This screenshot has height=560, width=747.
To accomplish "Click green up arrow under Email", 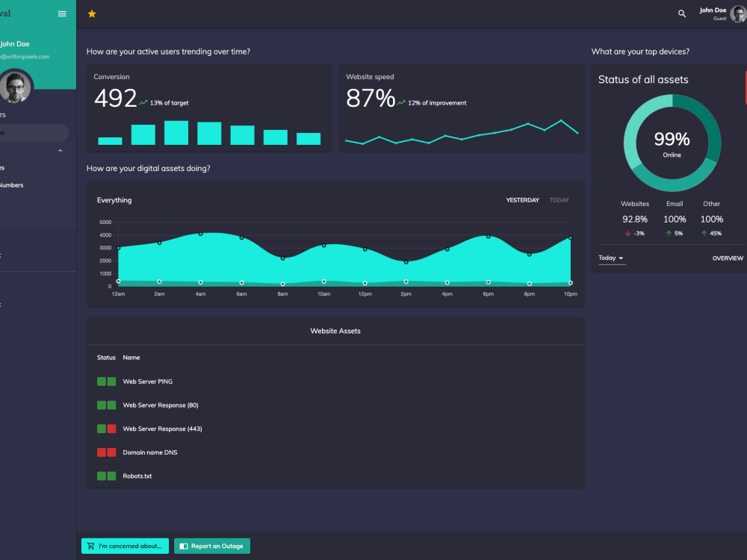I will pyautogui.click(x=669, y=233).
